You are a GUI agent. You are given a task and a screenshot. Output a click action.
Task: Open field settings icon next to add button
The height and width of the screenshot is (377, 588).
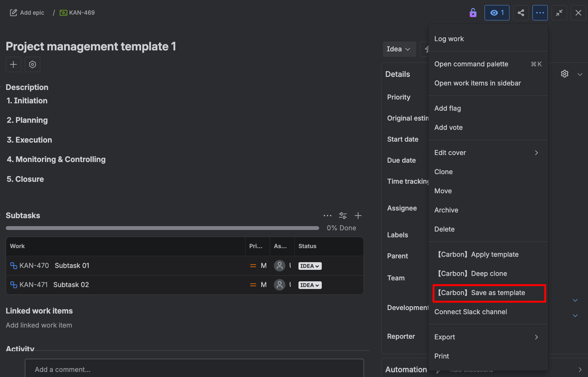click(x=32, y=64)
